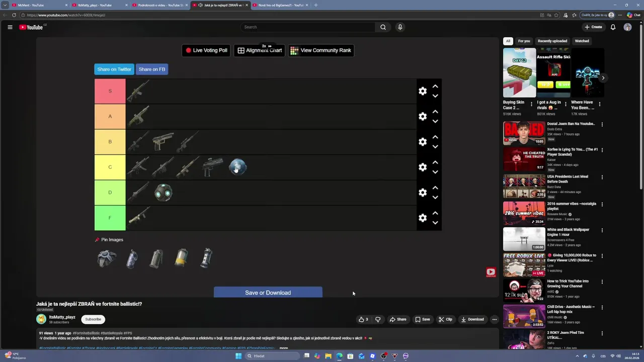Move the B tier row down
Image resolution: width=644 pixels, height=362 pixels.
click(435, 146)
